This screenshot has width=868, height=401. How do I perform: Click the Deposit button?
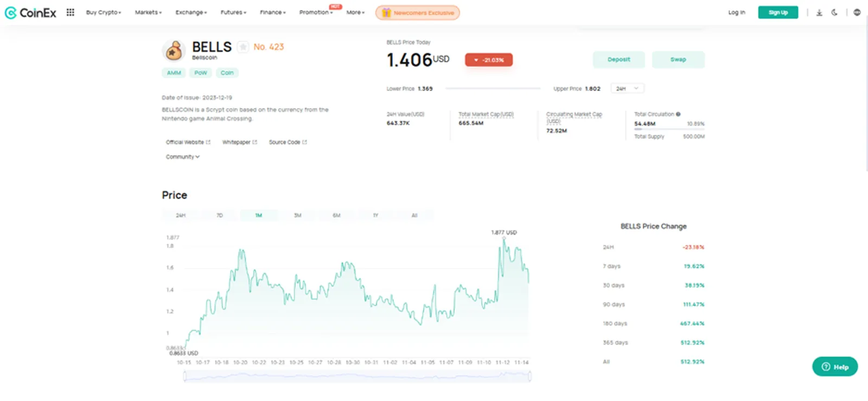point(619,60)
